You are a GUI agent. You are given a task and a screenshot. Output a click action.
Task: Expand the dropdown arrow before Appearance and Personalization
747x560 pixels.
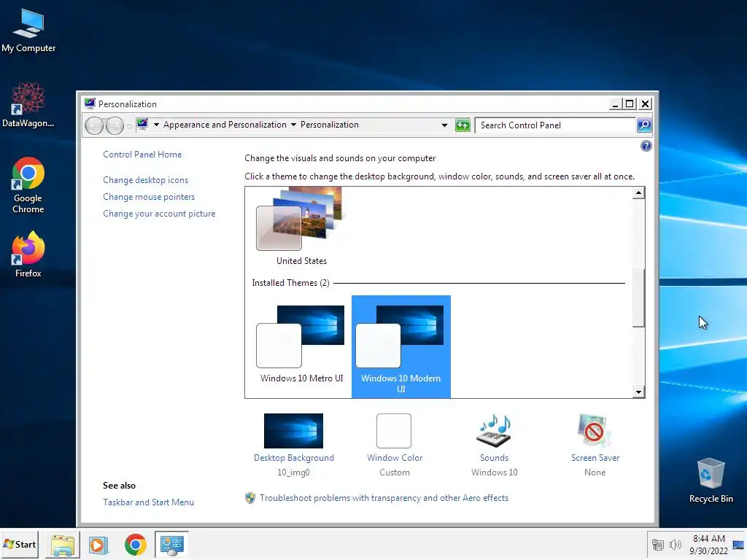156,125
